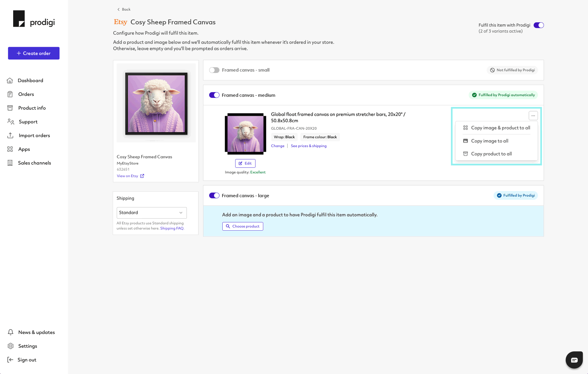
Task: Click the 'Change' link on medium canvas product
Action: [x=277, y=146]
